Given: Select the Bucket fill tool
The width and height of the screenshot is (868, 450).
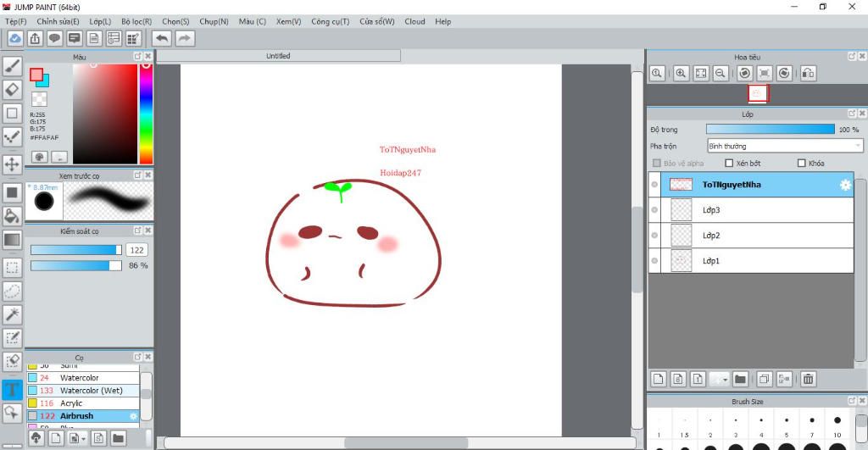Looking at the screenshot, I should pos(12,216).
